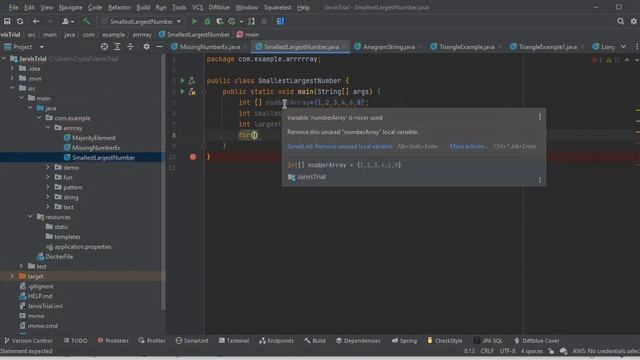Switch to TriangleExample1.java tab
This screenshot has height=360, width=640.
click(548, 47)
